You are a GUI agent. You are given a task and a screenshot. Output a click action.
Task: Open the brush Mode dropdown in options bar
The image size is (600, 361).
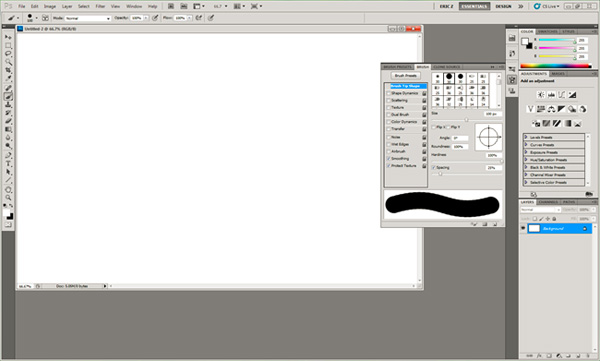coord(88,18)
